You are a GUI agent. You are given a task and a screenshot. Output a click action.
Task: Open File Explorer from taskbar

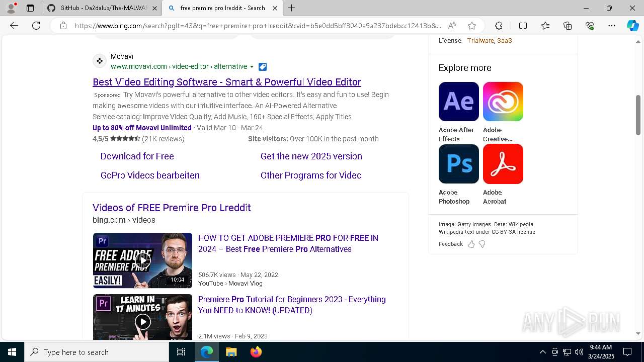231,352
